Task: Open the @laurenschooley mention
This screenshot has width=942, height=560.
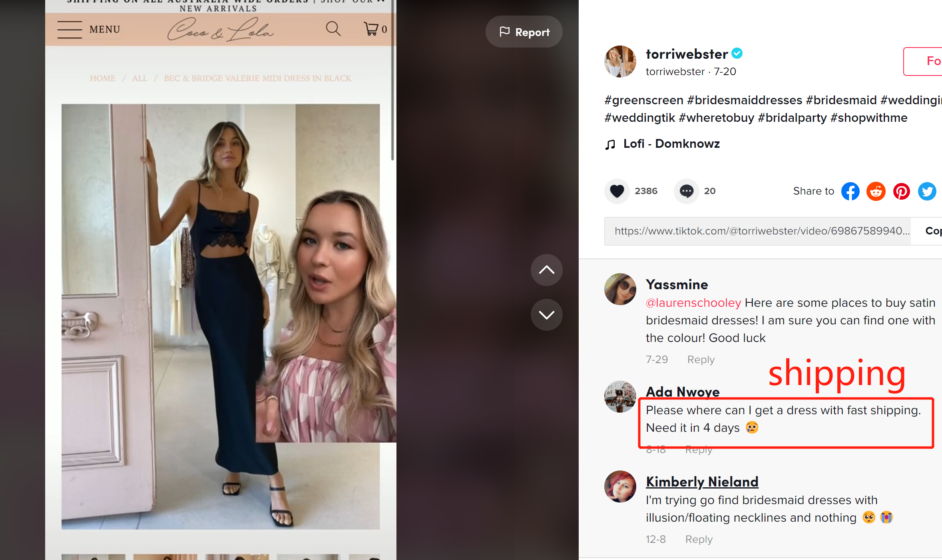Action: [693, 303]
